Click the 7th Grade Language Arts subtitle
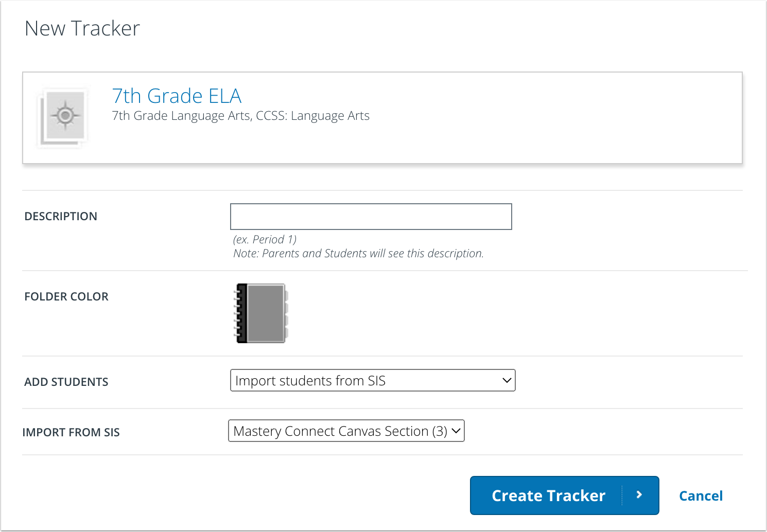Screen dimensions: 767x532 click(x=240, y=116)
